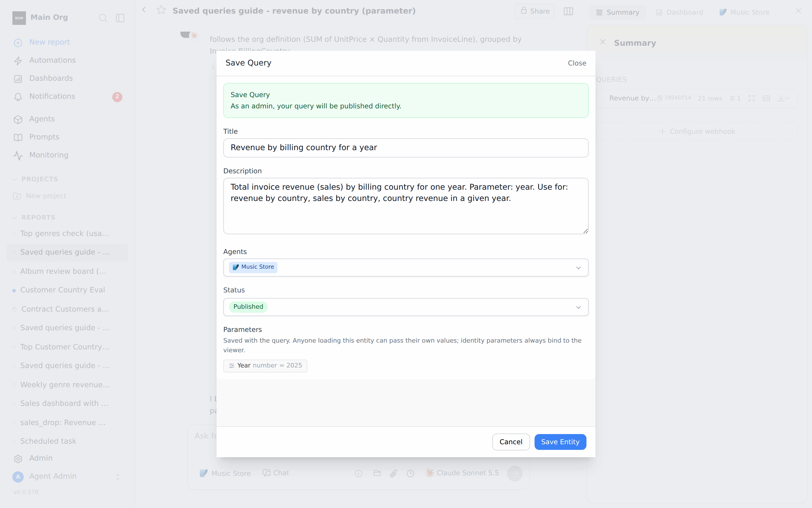Expand the Agent Admin user menu
The height and width of the screenshot is (508, 812).
(x=118, y=477)
